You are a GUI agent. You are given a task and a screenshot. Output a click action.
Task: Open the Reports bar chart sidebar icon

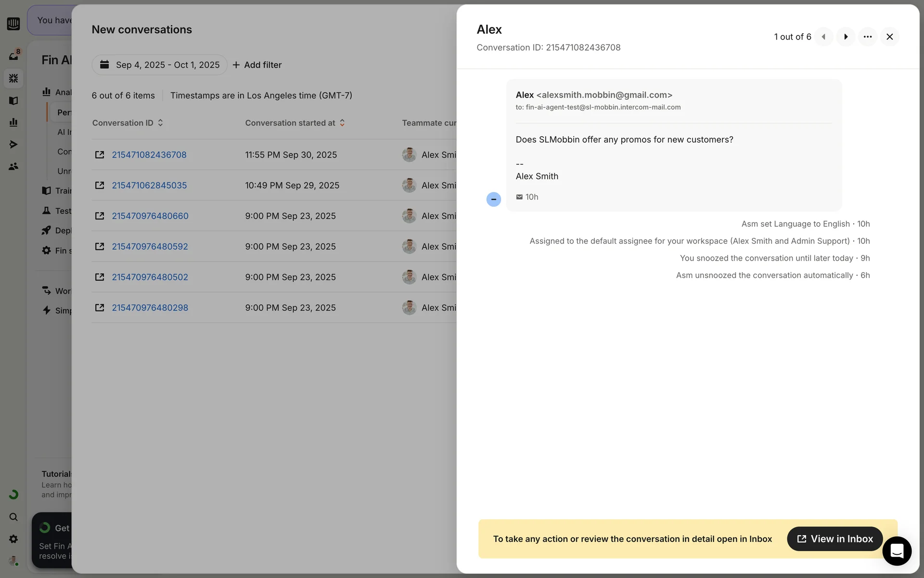pos(13,122)
